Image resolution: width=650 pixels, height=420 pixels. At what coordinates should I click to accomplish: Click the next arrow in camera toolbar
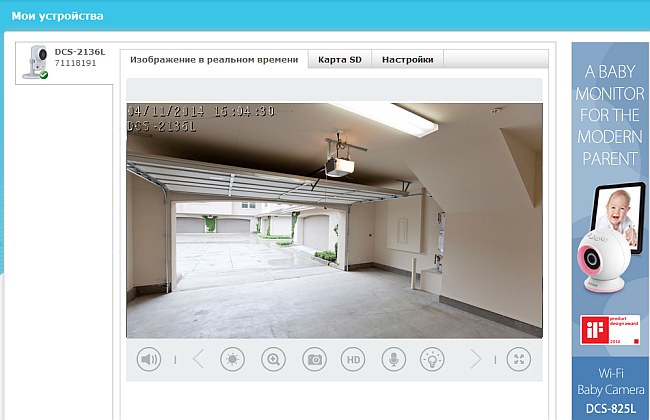coord(476,360)
